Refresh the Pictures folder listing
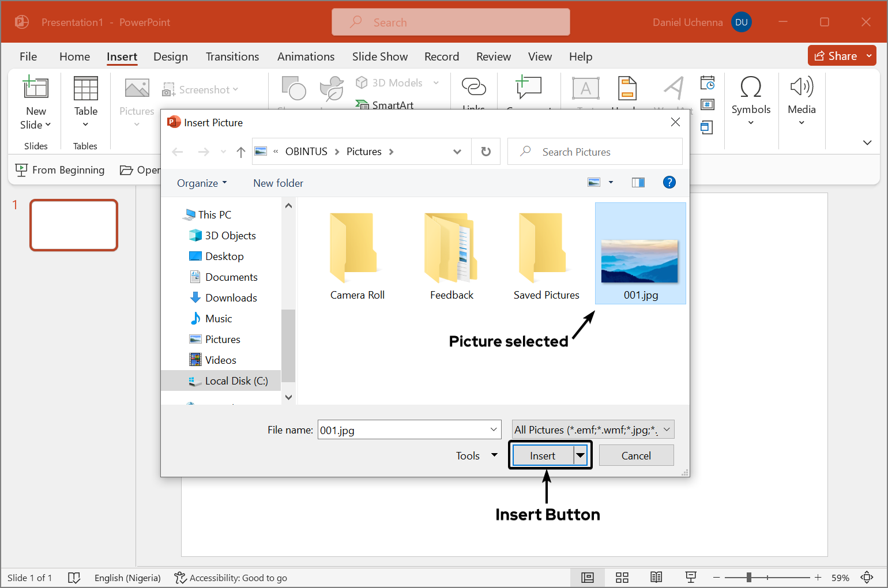 tap(486, 152)
